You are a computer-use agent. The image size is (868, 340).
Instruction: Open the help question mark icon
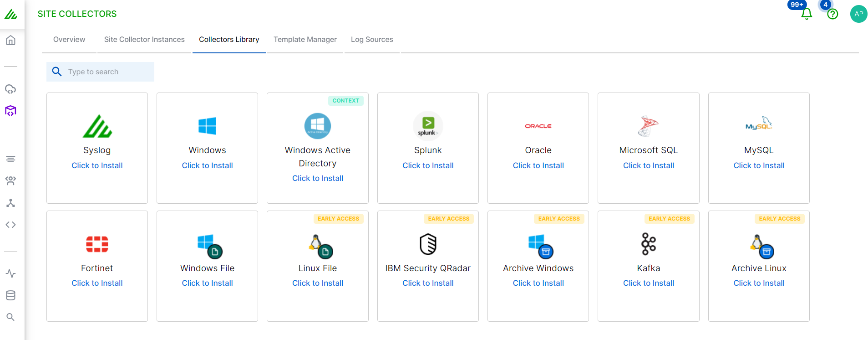(x=832, y=14)
